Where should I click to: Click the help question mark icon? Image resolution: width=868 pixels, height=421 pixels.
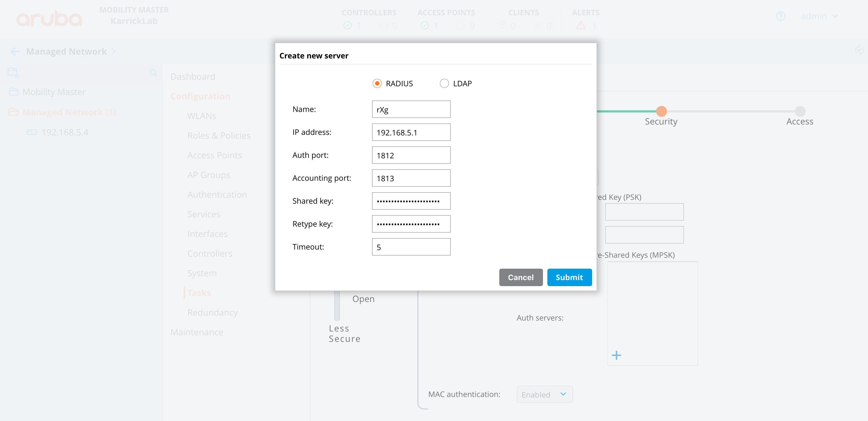pos(781,16)
